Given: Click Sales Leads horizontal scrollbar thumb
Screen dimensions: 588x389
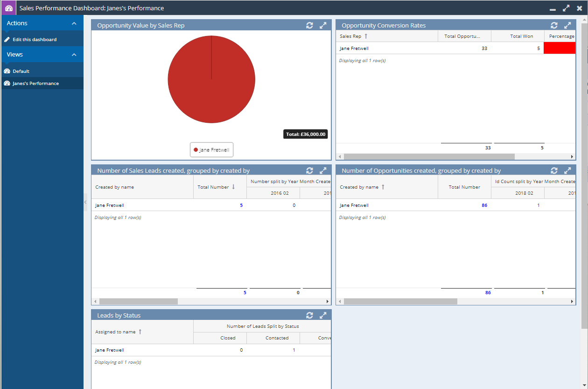Looking at the screenshot, I should click(x=139, y=301).
